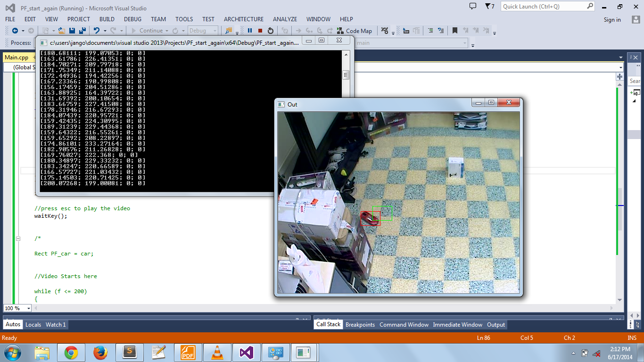Click the waitKey(); line of code
The height and width of the screenshot is (362, 644).
click(x=51, y=216)
